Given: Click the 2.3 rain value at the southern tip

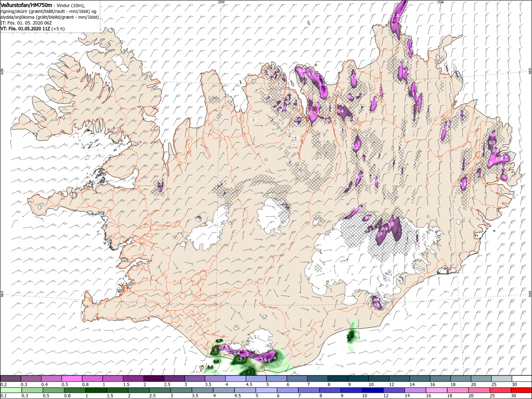Looking at the screenshot, I should pos(249,372).
